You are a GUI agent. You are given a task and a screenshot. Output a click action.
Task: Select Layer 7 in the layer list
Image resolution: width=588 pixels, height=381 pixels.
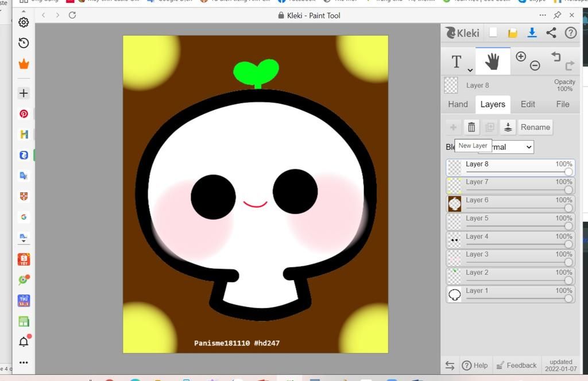pos(510,185)
